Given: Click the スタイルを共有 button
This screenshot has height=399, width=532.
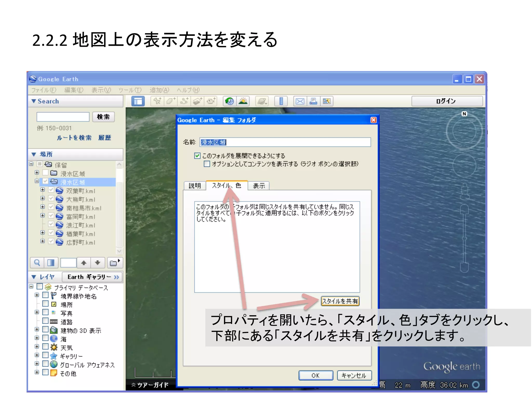Looking at the screenshot, I should [340, 301].
